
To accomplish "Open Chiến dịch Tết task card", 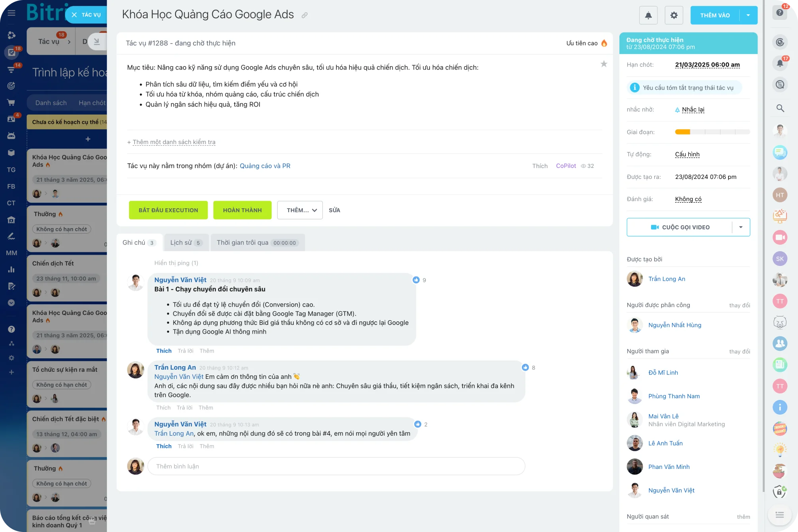I will tap(67, 278).
